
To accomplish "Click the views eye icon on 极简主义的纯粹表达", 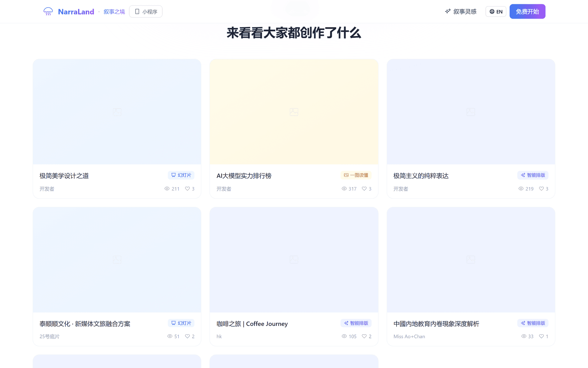I will [521, 189].
